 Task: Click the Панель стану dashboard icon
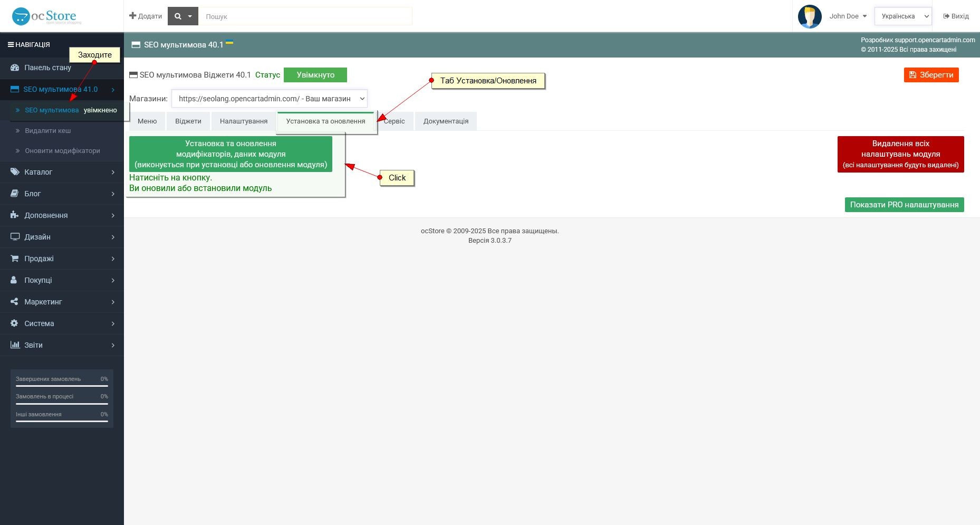coord(15,68)
